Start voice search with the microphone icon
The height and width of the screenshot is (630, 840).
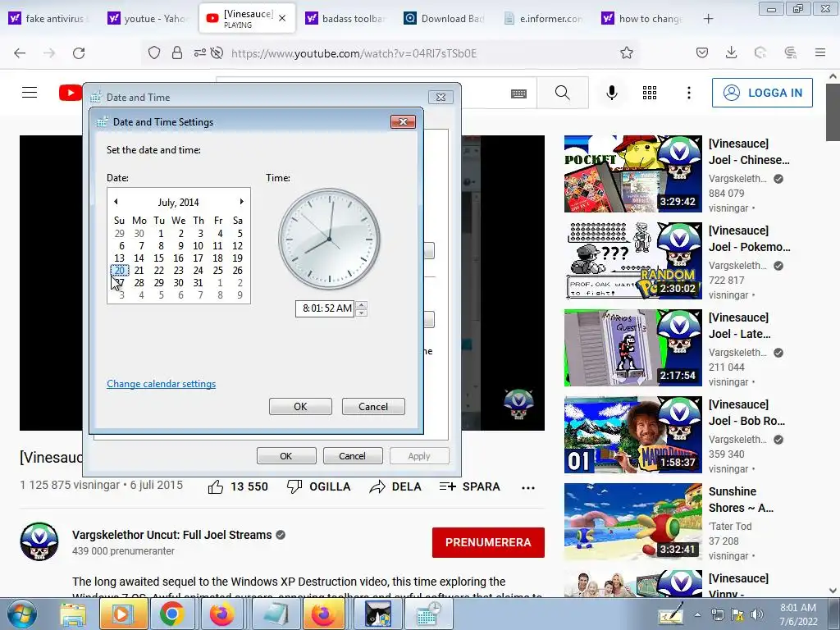[612, 93]
